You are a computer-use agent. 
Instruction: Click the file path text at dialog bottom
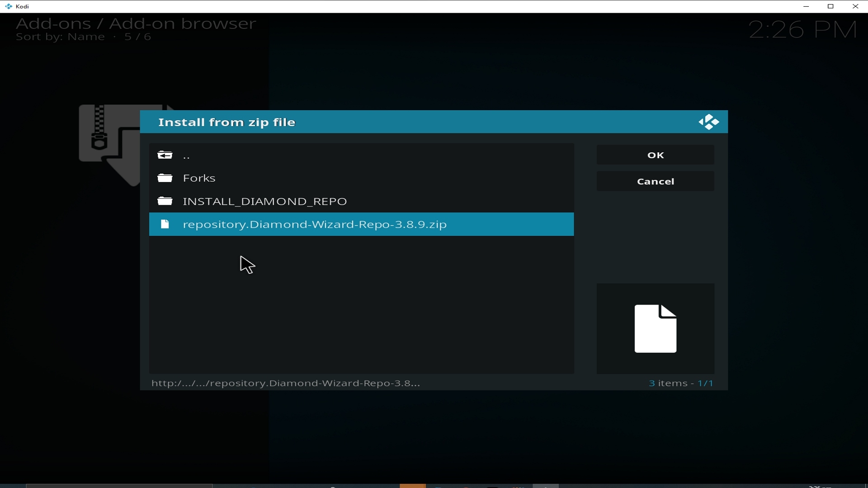pyautogui.click(x=286, y=384)
